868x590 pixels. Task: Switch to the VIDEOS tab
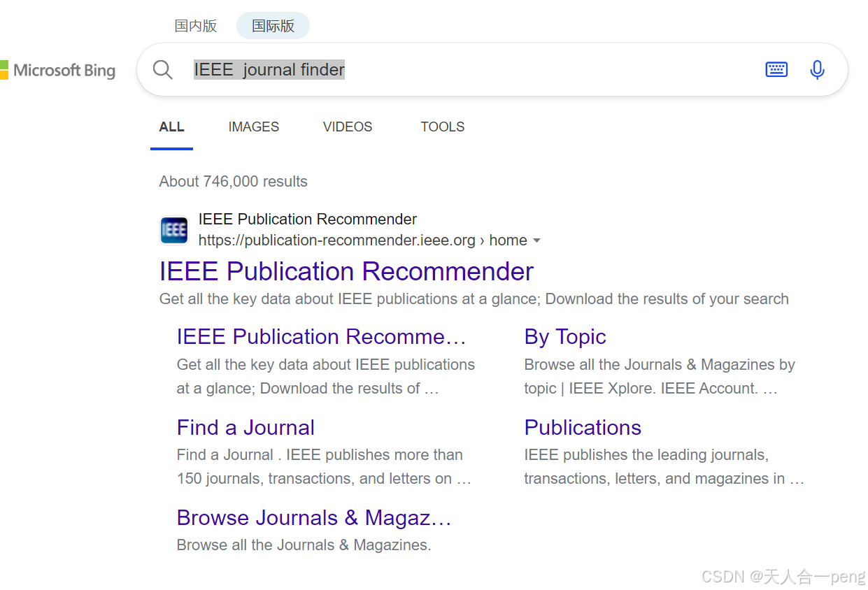(x=347, y=127)
